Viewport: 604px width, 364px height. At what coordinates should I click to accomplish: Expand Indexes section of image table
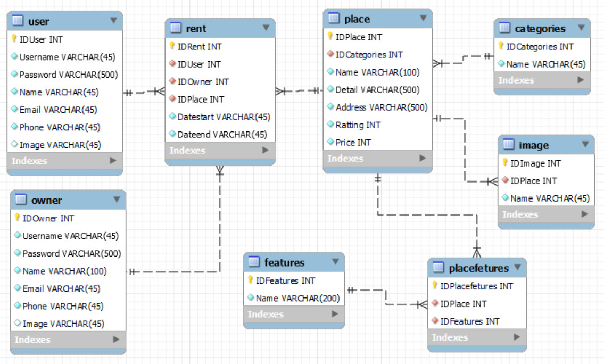[584, 214]
